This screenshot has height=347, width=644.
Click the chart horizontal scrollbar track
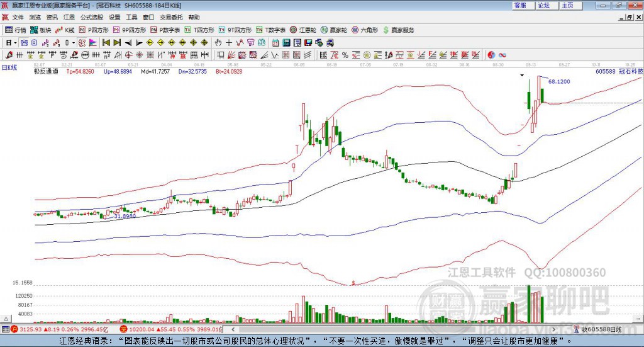[x=394, y=329]
